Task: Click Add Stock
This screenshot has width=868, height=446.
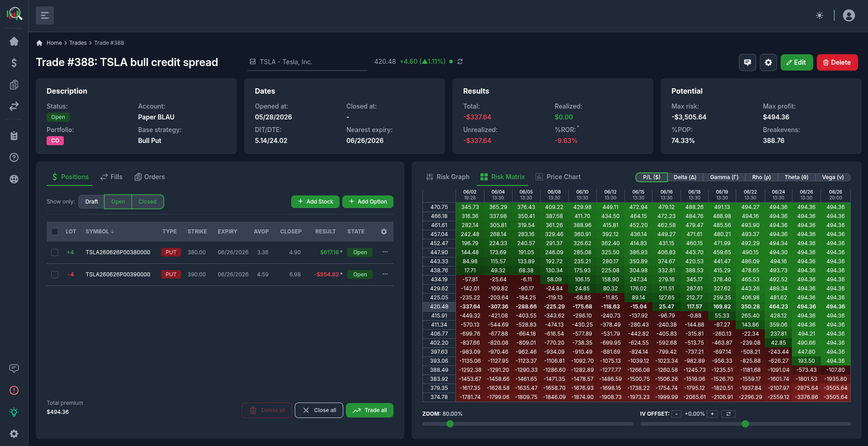Action: [x=315, y=202]
